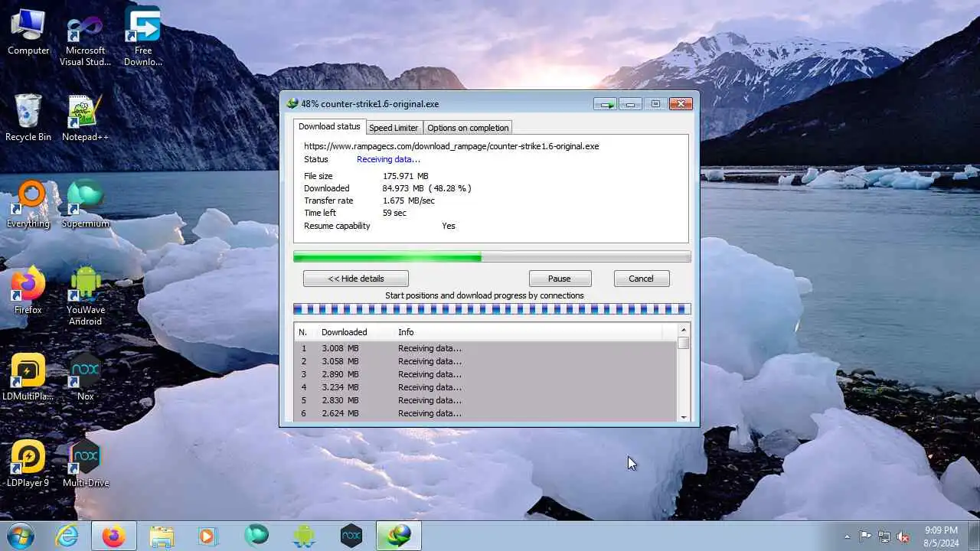
Task: Select connection row 3 with 2.890 MB
Action: [486, 374]
